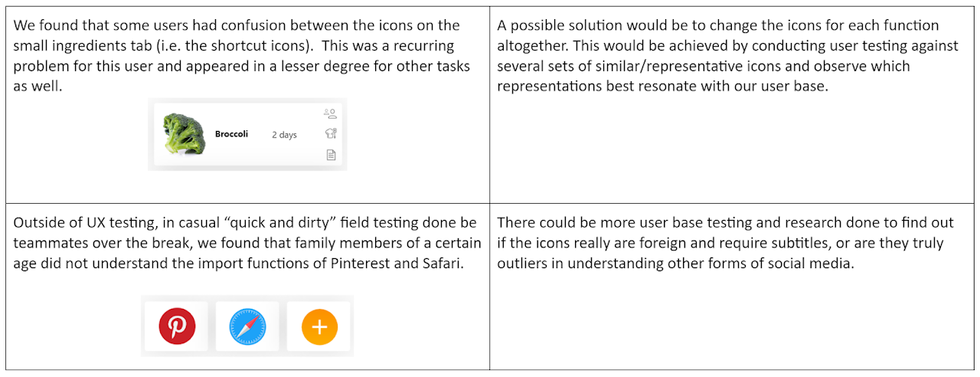Click the "A possible solution" paragraph

click(x=726, y=56)
